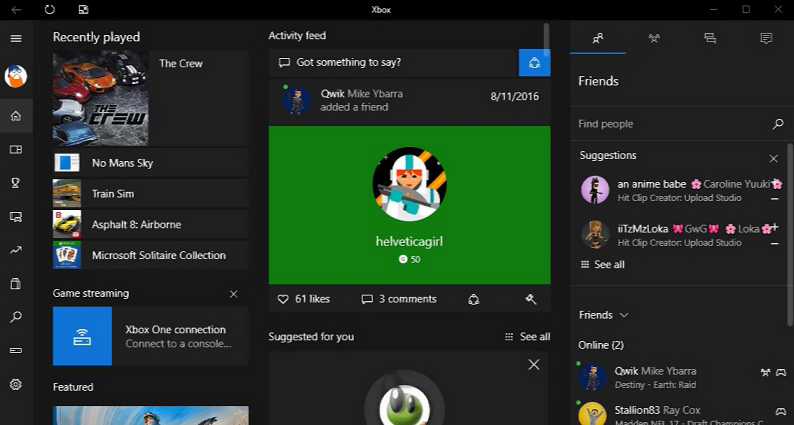Open No Mans Sky from recently played

click(150, 163)
